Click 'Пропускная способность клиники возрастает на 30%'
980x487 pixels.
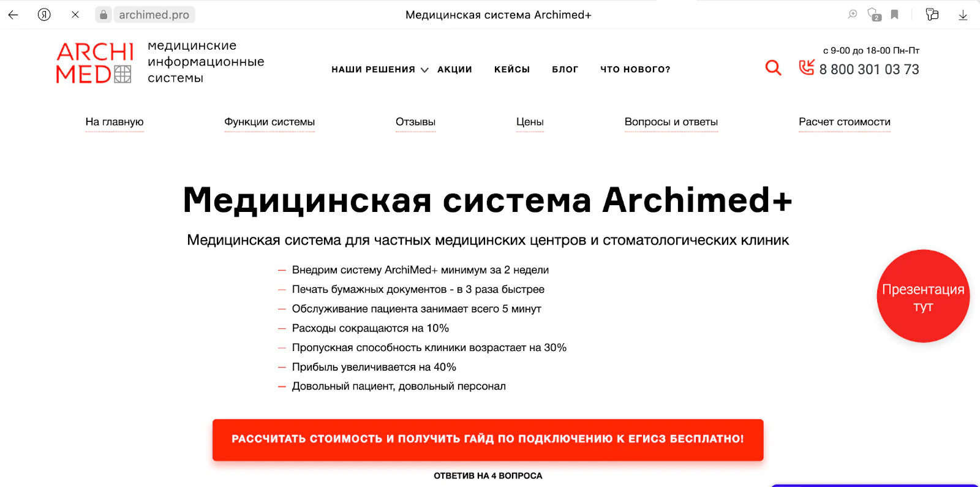click(x=429, y=347)
